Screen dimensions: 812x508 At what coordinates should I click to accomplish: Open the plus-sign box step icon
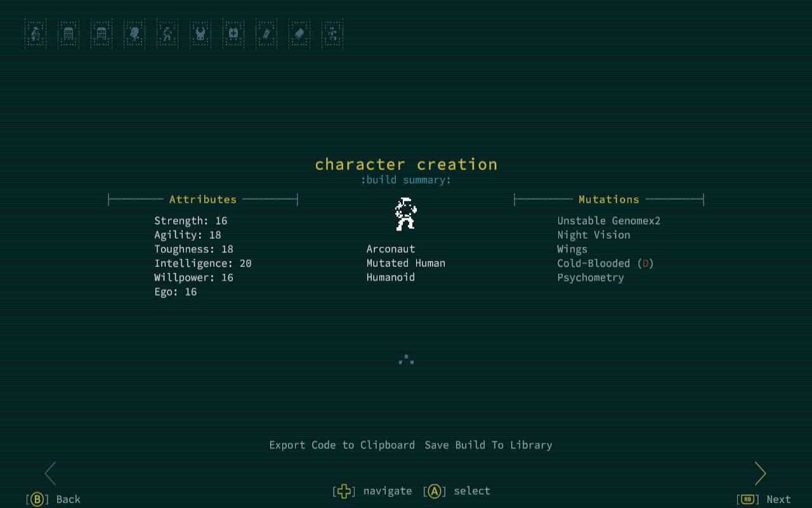pos(233,34)
